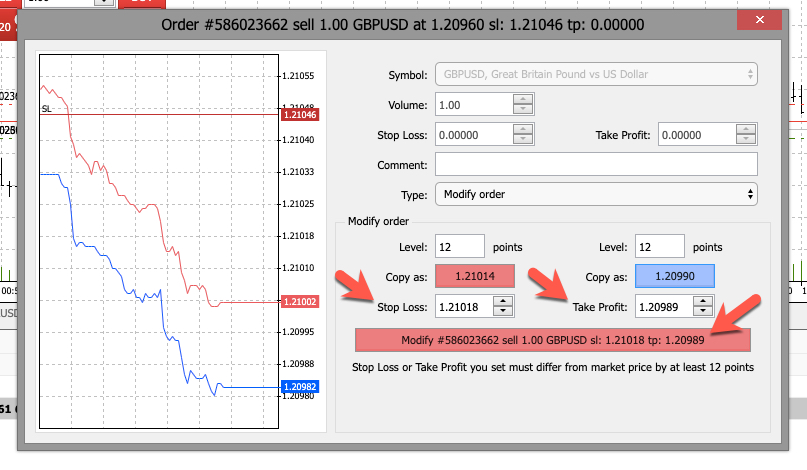807x470 pixels.
Task: Click the red ask price label 1.21002
Action: 299,301
